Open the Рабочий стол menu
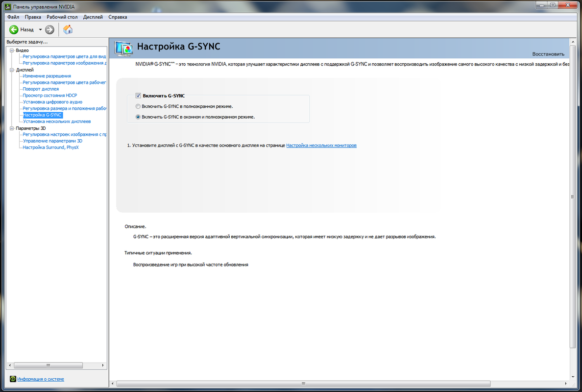582x392 pixels. tap(62, 17)
